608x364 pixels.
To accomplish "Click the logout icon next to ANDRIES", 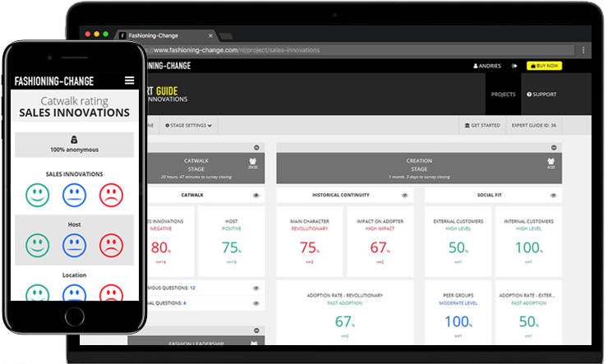I will click(x=514, y=66).
